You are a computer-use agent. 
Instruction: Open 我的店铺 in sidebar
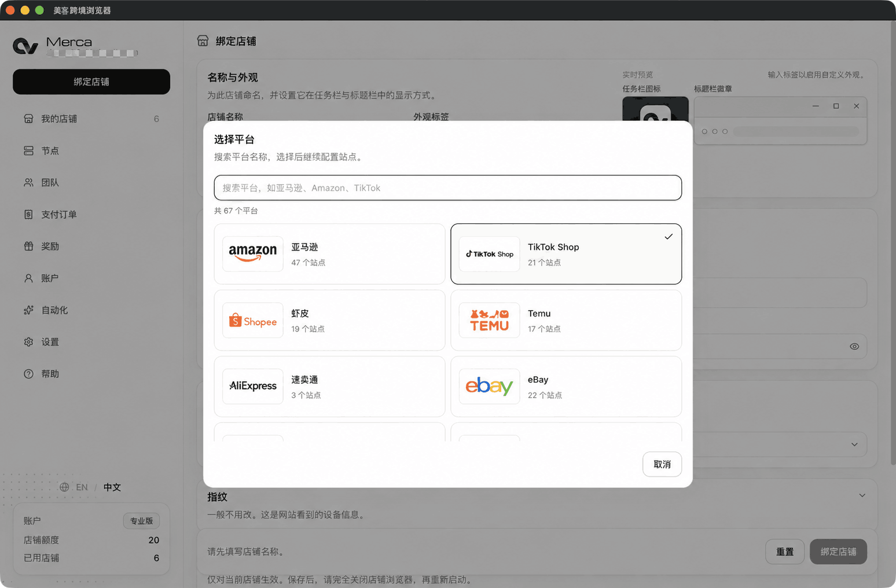pos(91,119)
